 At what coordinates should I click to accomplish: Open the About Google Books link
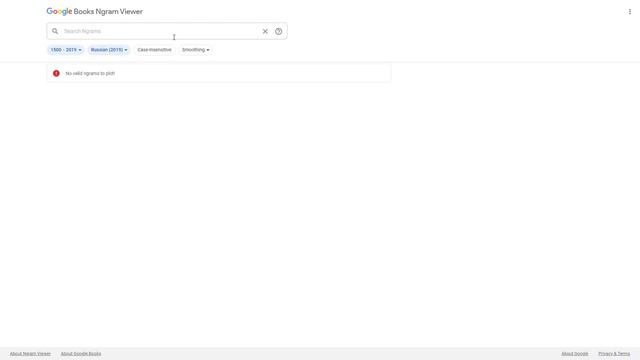coord(81,353)
